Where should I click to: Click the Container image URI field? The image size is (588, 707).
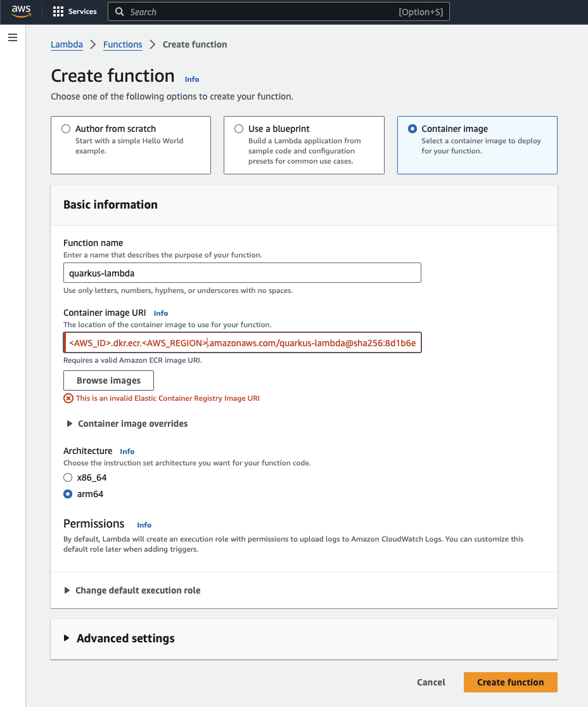click(242, 342)
